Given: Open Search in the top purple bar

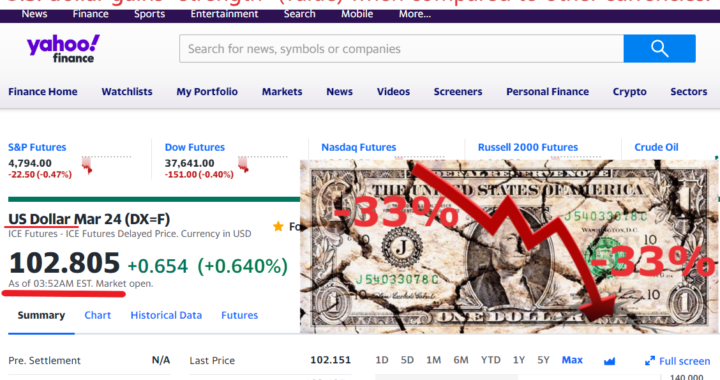Looking at the screenshot, I should pos(299,14).
